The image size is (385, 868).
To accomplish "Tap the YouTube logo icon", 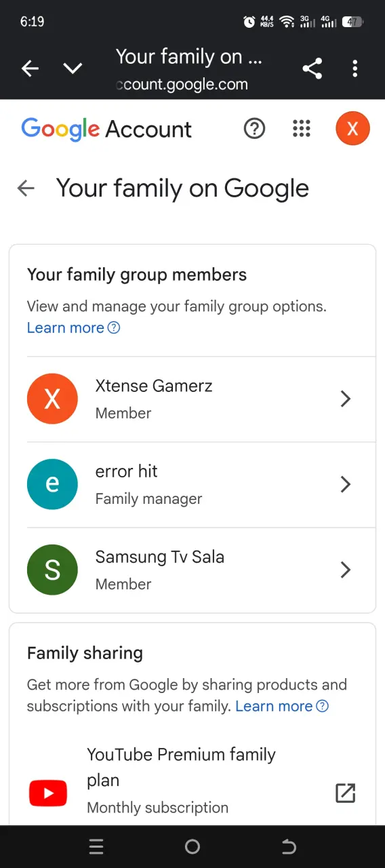I will click(48, 793).
